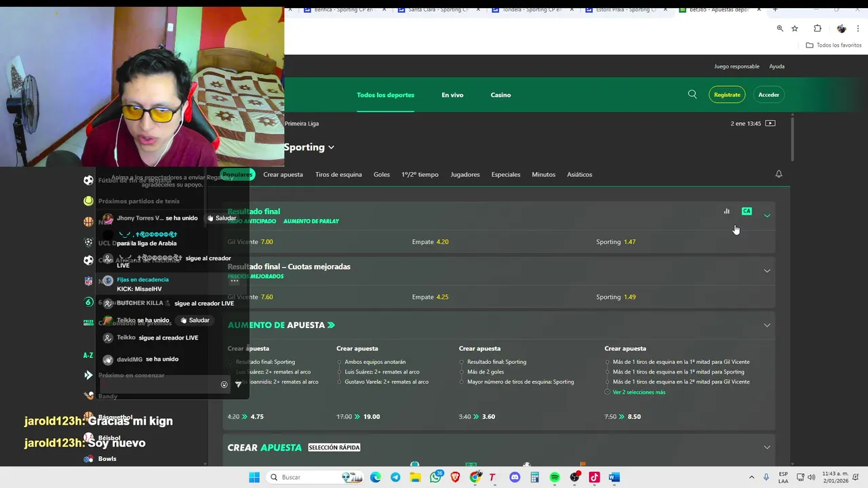Switch to the Jugadores tab

click(465, 174)
